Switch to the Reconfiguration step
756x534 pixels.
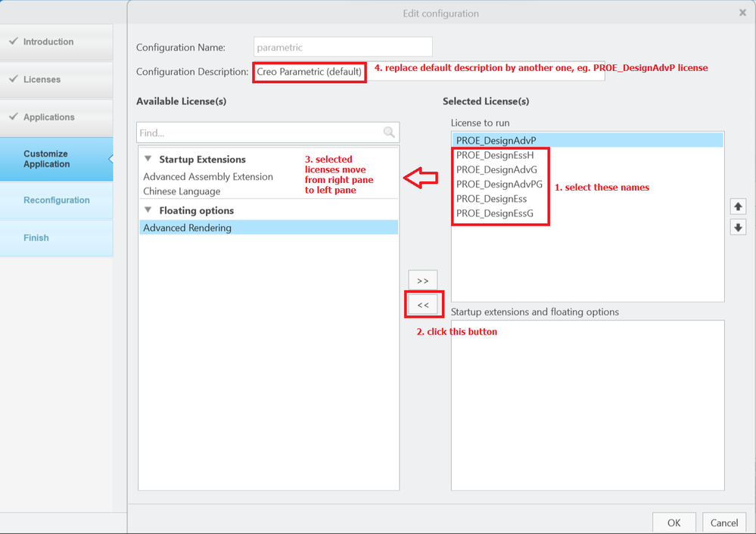click(57, 200)
